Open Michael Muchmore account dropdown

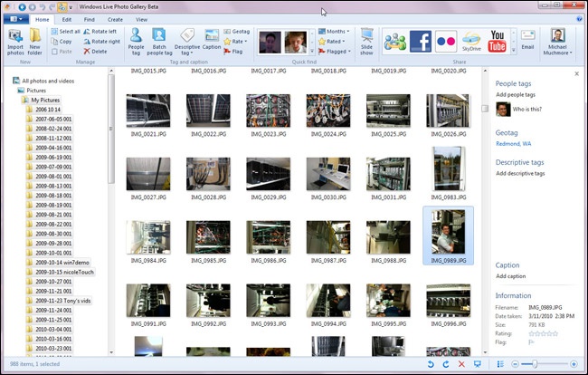[557, 42]
